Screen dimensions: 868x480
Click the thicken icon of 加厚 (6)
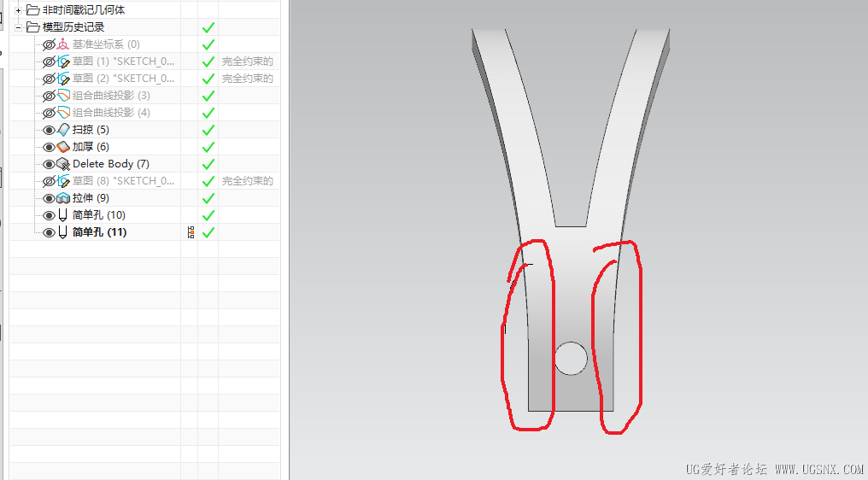63,147
